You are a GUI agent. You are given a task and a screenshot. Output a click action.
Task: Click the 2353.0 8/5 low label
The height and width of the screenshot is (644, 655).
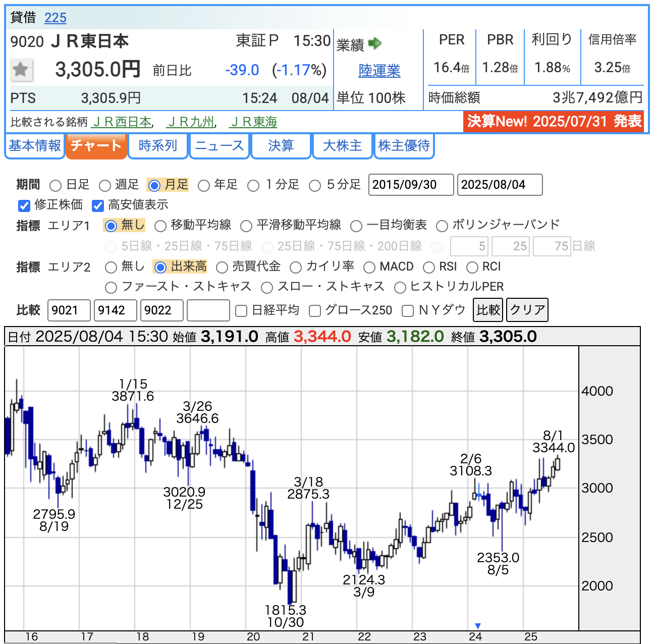[498, 564]
